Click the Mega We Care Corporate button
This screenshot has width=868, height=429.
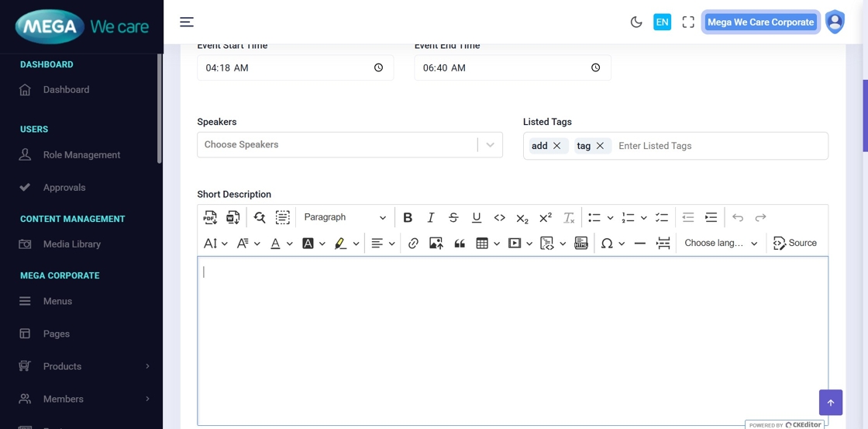click(760, 22)
